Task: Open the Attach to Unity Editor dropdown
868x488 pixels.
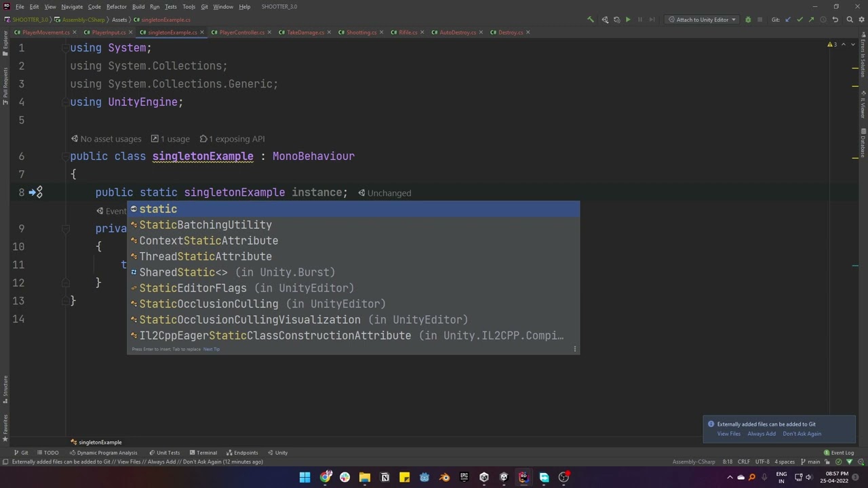Action: [x=702, y=20]
